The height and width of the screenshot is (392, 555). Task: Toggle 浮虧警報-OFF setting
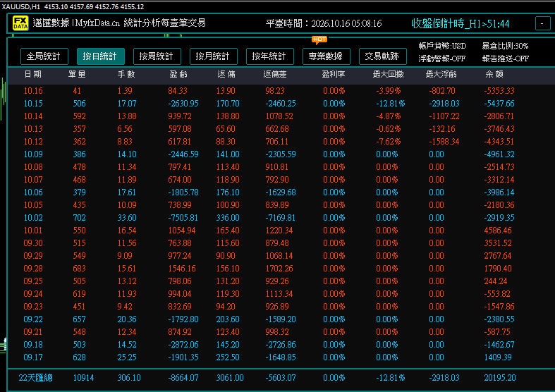coord(441,59)
